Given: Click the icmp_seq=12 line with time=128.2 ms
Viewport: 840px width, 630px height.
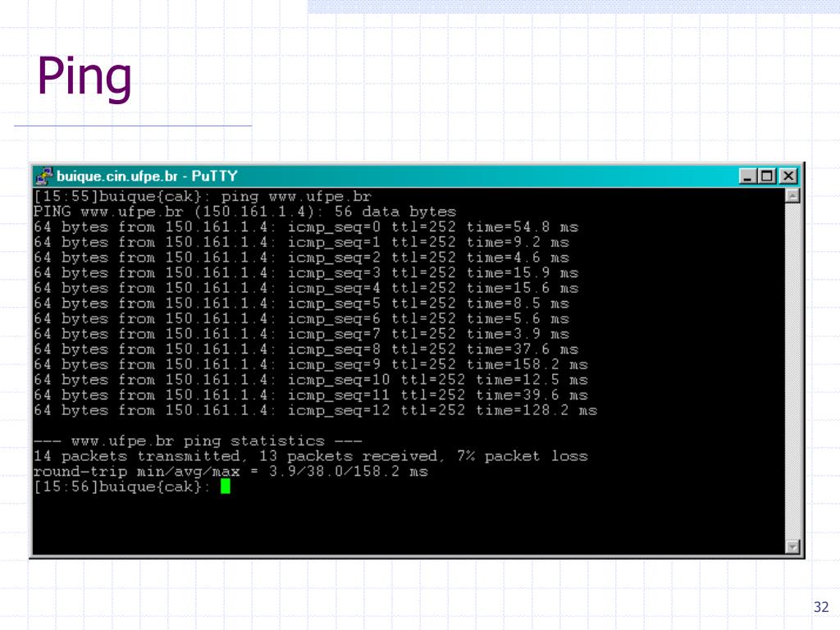Looking at the screenshot, I should click(315, 410).
